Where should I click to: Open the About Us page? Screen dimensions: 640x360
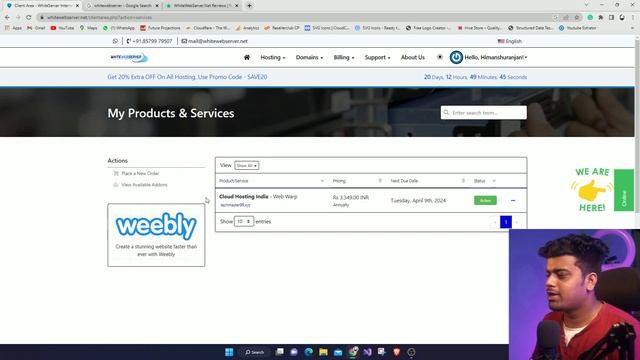coord(413,58)
